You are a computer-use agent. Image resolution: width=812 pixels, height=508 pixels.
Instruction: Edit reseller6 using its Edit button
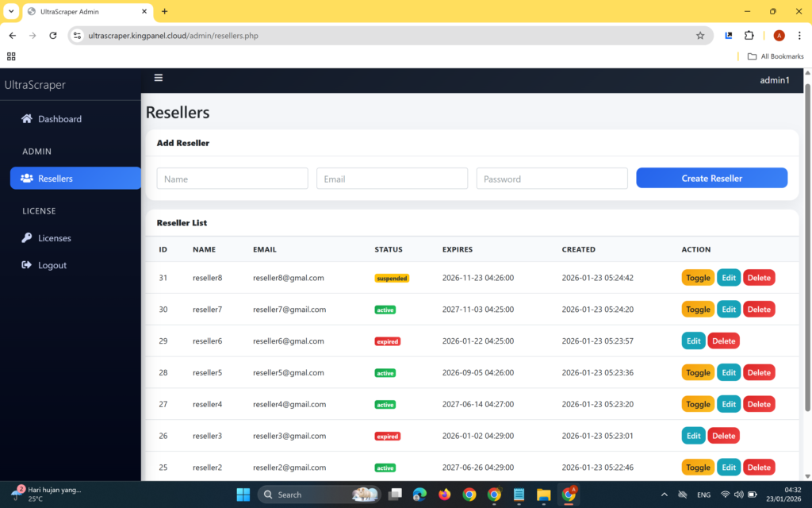(x=693, y=340)
